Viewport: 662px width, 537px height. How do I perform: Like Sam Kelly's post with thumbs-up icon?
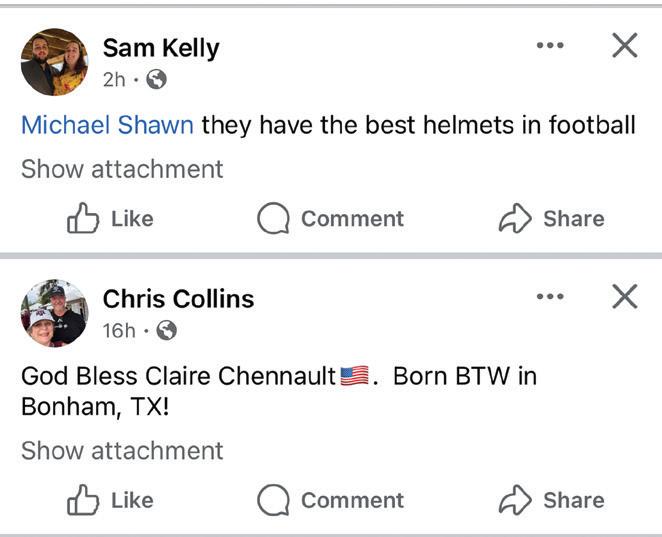pyautogui.click(x=84, y=219)
